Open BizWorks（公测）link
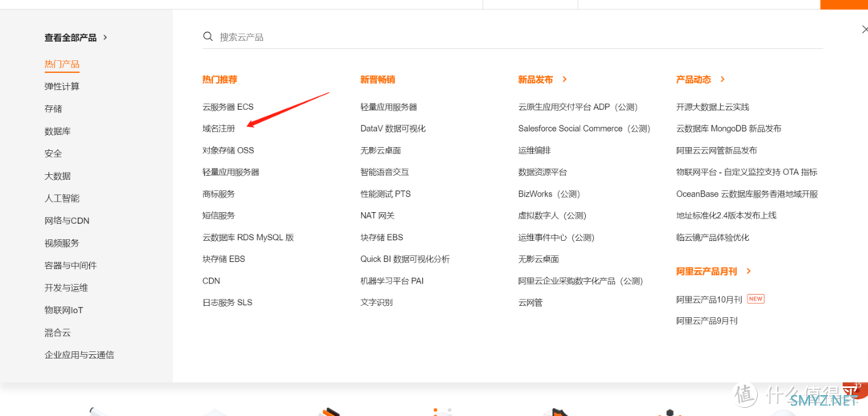Image resolution: width=868 pixels, height=416 pixels. (x=549, y=194)
